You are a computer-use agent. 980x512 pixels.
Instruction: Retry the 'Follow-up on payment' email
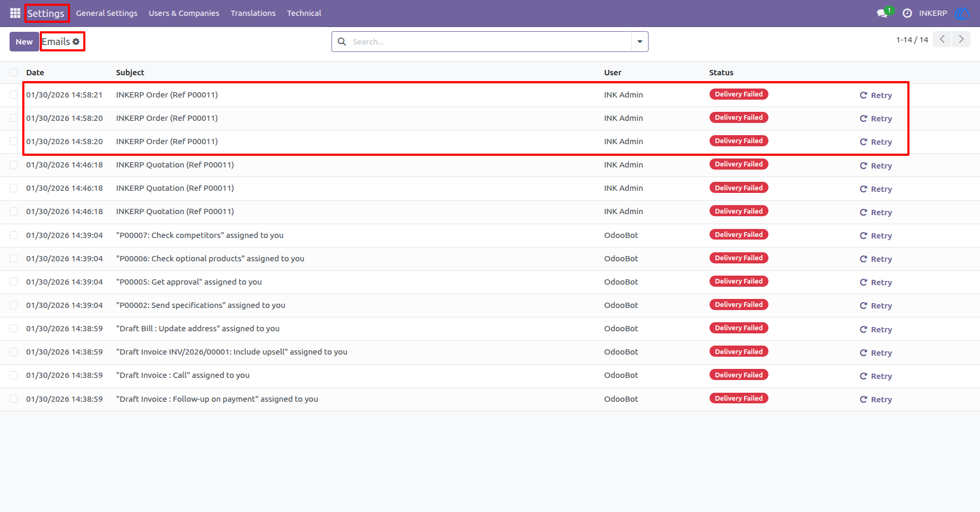876,400
